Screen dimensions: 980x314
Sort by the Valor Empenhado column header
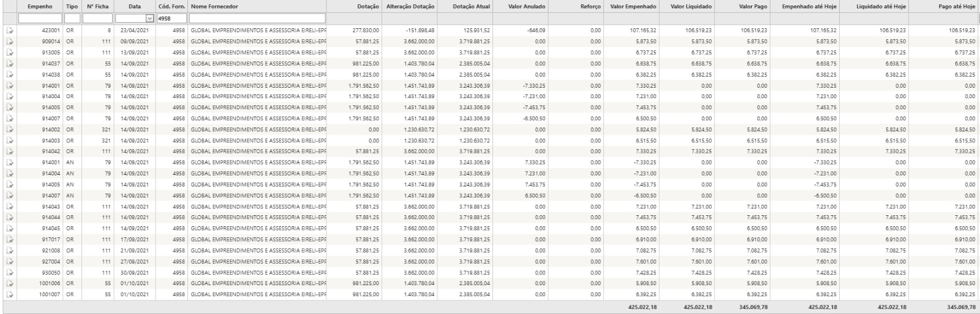633,7
